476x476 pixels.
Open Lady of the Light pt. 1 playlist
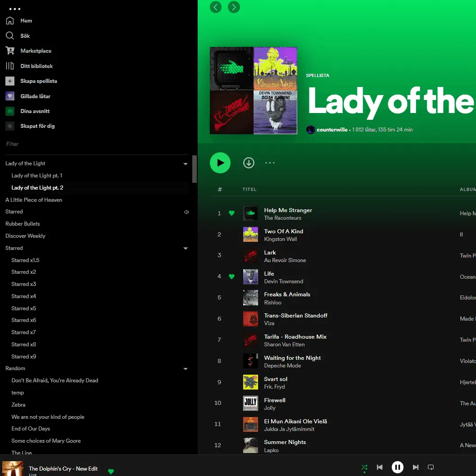(x=37, y=176)
